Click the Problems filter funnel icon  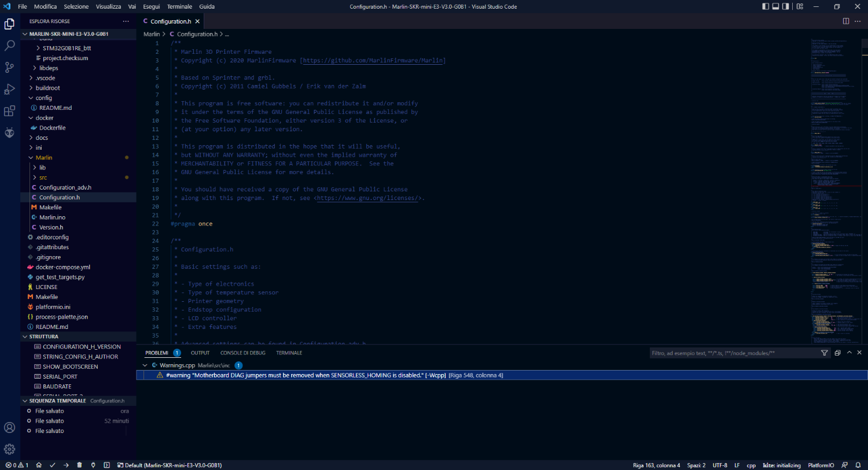[825, 353]
